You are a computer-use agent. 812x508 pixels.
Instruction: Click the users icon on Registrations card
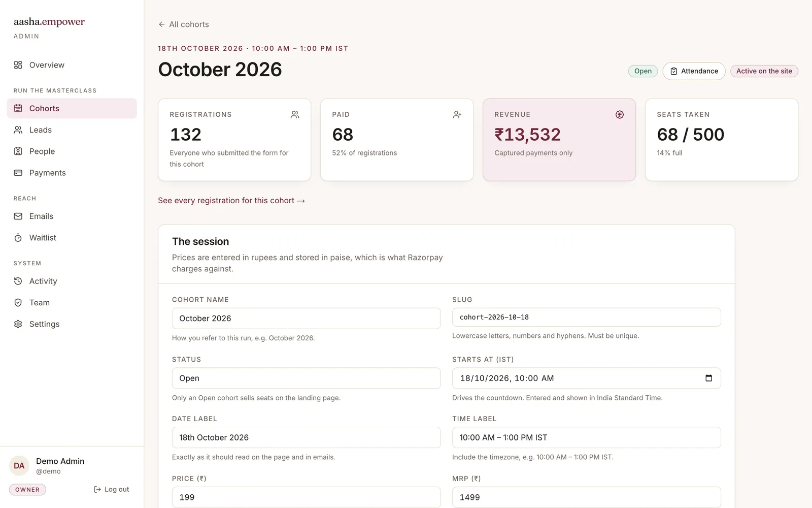pos(295,115)
